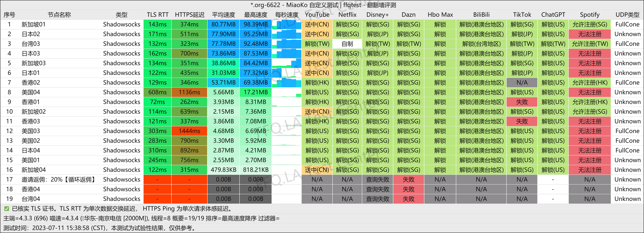The image size is (644, 233).
Task: Click the 17.21MB max speed cell
Action: click(x=256, y=92)
